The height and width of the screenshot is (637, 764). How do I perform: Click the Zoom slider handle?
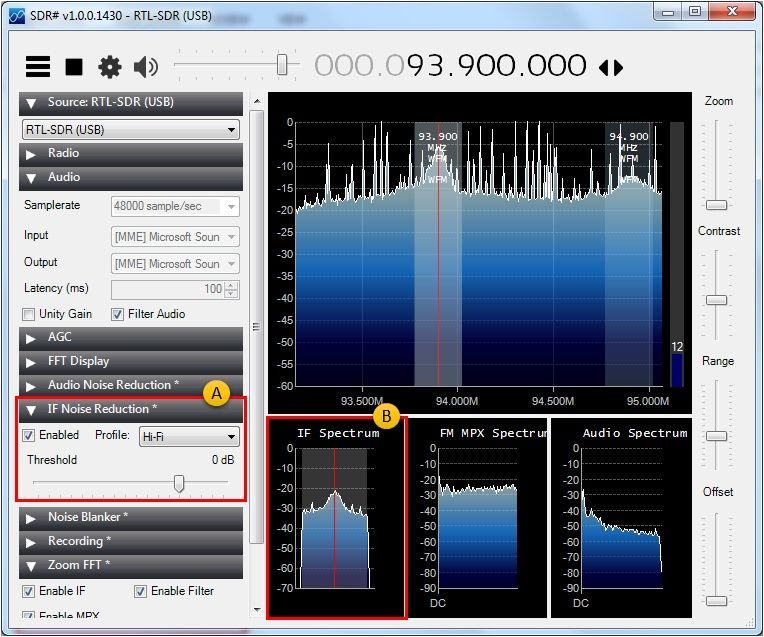point(716,205)
